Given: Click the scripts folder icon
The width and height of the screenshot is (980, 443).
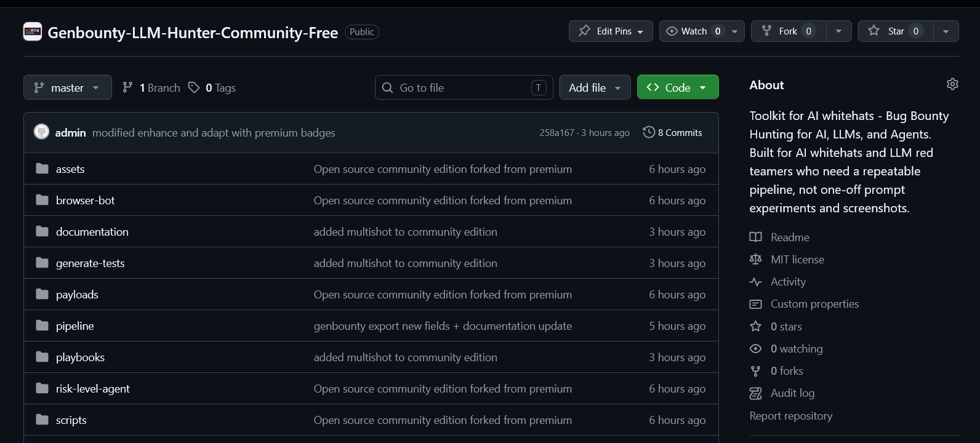Looking at the screenshot, I should 42,420.
